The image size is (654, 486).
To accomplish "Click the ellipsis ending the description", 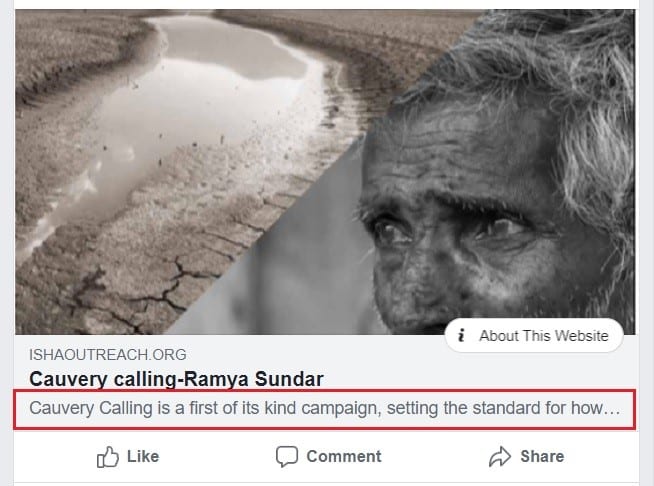I will [x=614, y=410].
